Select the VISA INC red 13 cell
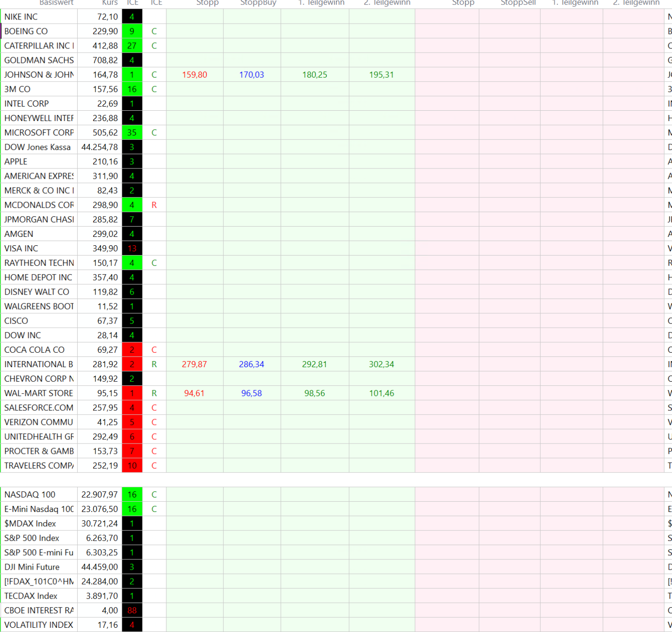The height and width of the screenshot is (632, 672). coord(132,249)
